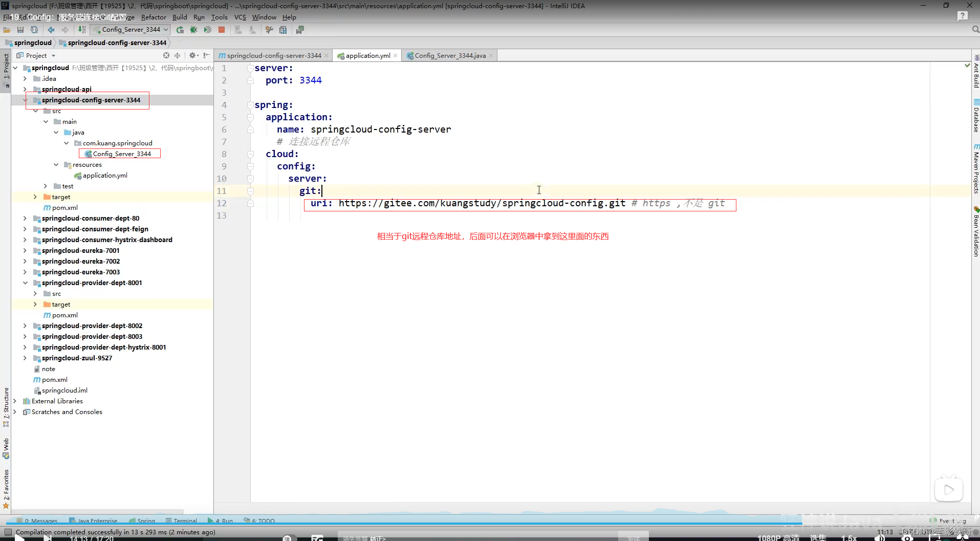Click springcloud-config-server-3344 breadcrumb
Viewport: 980px width, 541px height.
(x=113, y=42)
